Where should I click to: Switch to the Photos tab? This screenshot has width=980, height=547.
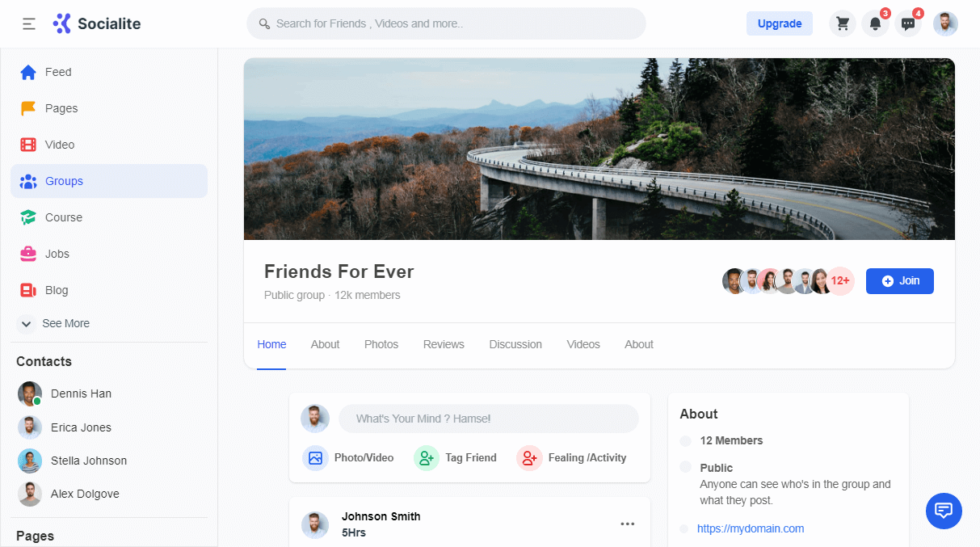coord(381,344)
